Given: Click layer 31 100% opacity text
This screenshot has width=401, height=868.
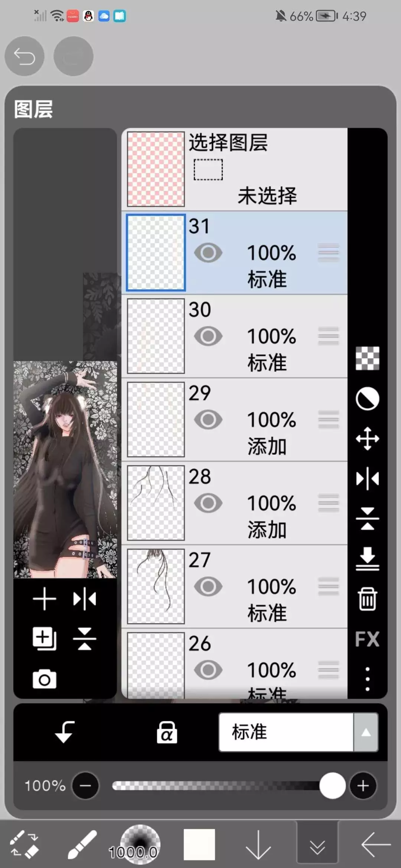Looking at the screenshot, I should [x=272, y=253].
